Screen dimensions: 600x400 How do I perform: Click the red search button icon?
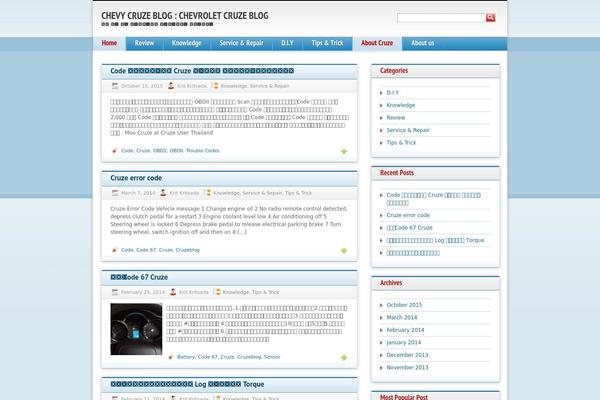point(490,18)
